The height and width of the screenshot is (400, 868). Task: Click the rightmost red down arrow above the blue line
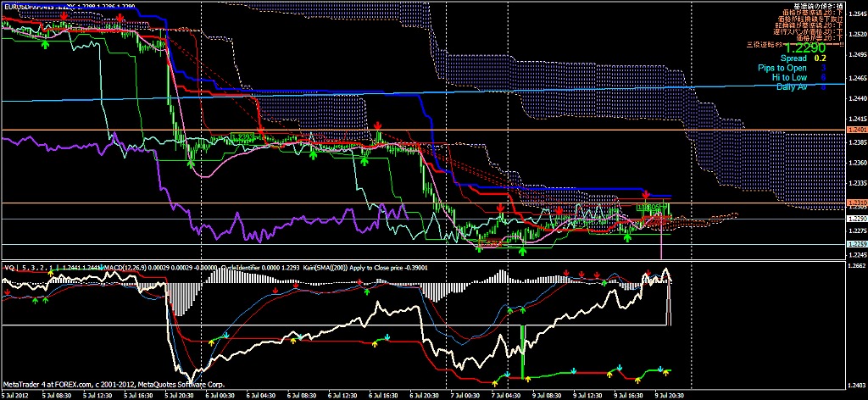click(646, 194)
